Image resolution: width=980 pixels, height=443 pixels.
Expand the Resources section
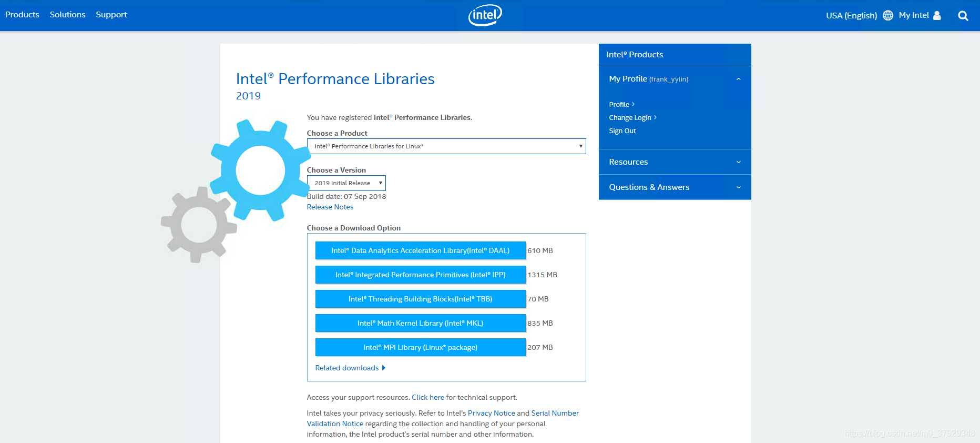675,162
